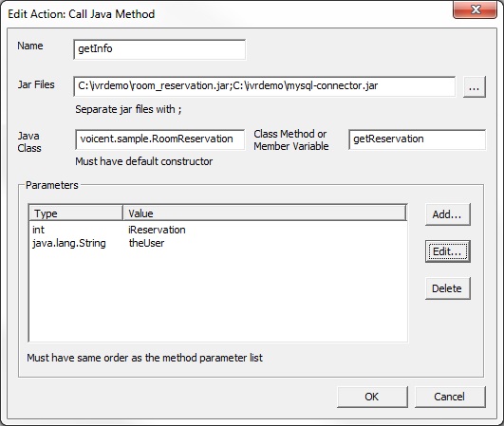Screen dimensions: 504x426
Task: Select the int parameter row
Action: click(x=218, y=230)
